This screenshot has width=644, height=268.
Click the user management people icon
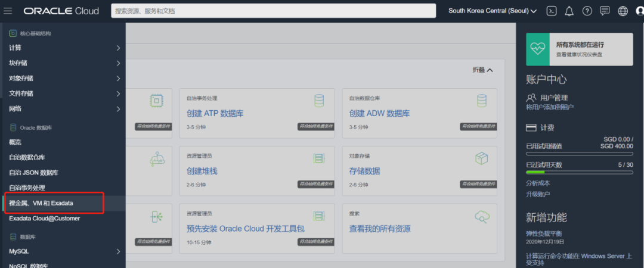531,98
